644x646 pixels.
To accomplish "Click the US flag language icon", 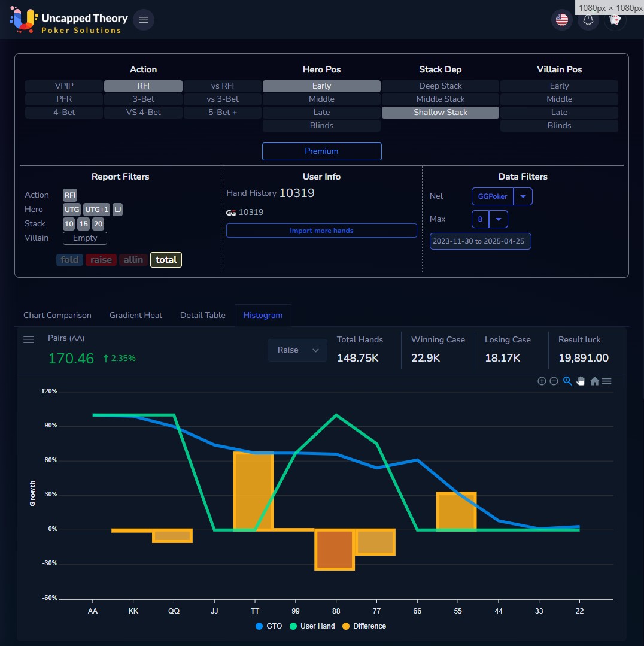I will tap(561, 20).
